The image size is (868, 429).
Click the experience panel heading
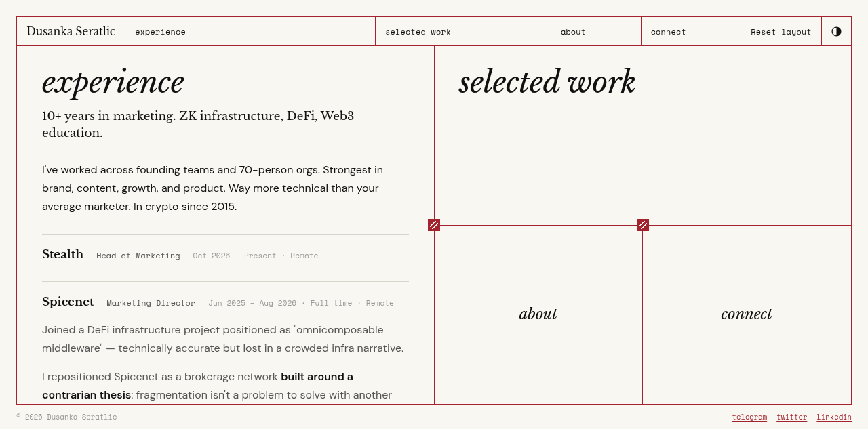113,82
